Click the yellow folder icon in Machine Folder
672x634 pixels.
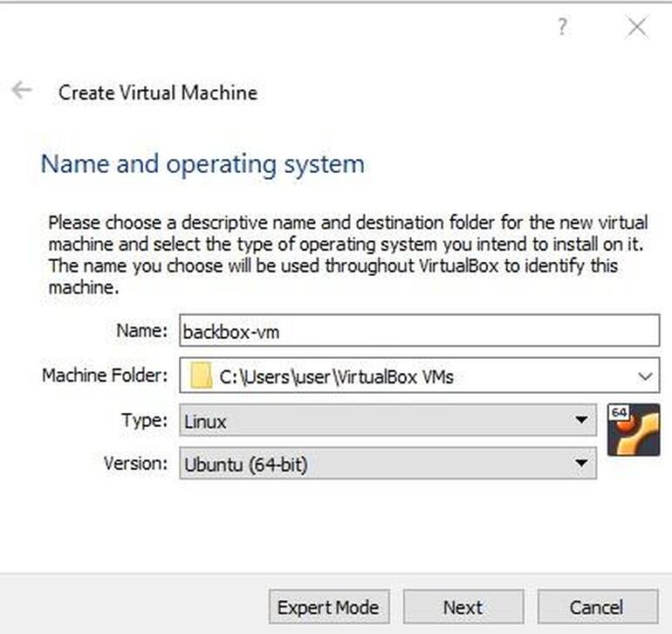(x=201, y=376)
